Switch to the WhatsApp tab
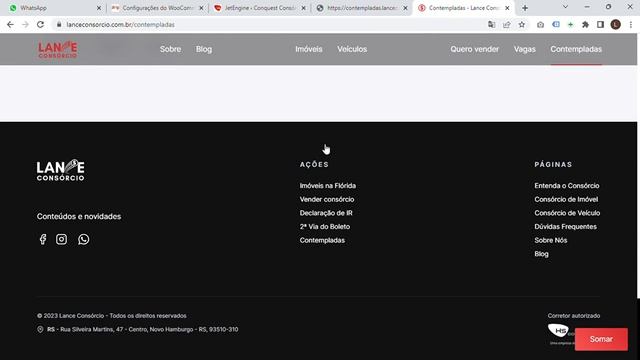 [x=53, y=8]
